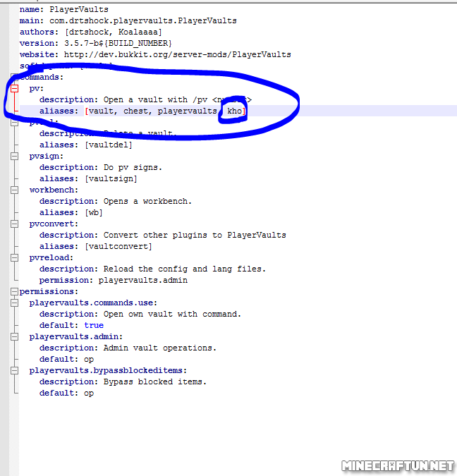457x476 pixels.
Task: Click the '[wb]' alias
Action: pos(94,212)
